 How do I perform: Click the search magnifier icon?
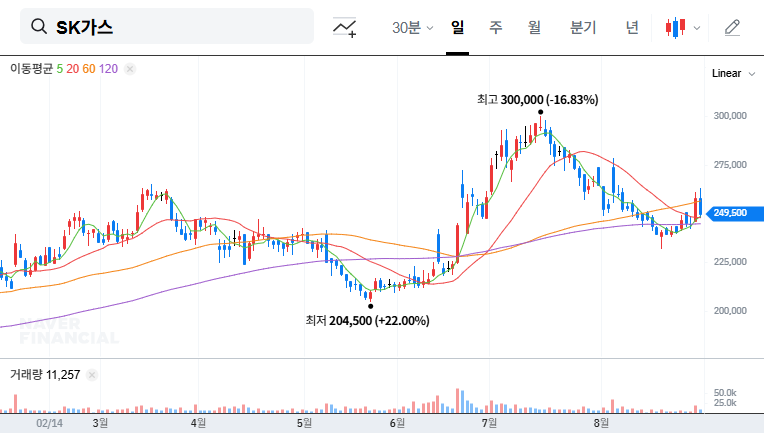[39, 26]
